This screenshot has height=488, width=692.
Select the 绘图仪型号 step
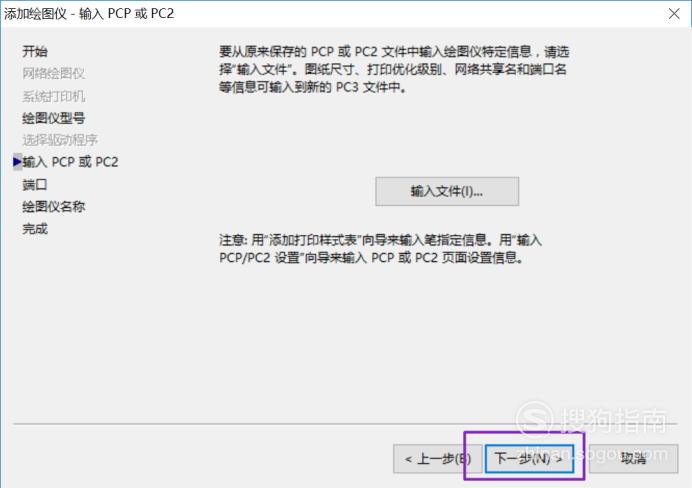(x=53, y=118)
